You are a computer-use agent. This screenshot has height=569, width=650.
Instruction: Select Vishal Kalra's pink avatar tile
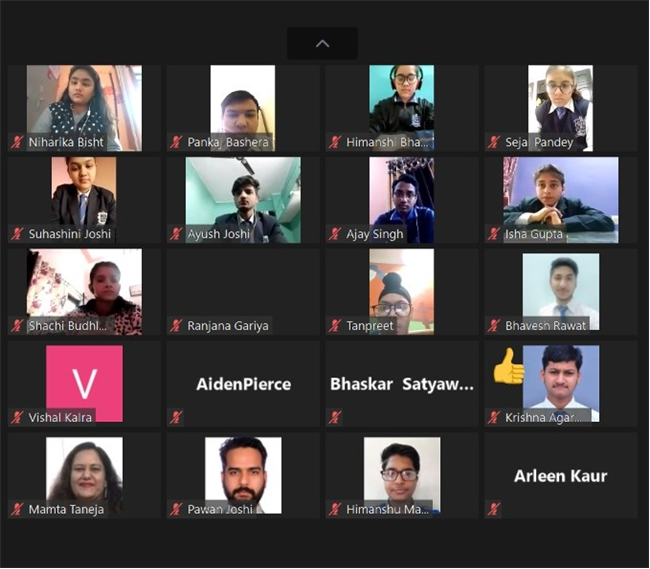click(84, 383)
